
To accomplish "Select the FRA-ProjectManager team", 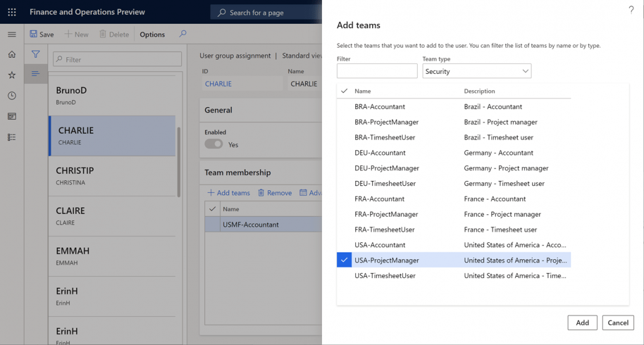I will click(454, 214).
